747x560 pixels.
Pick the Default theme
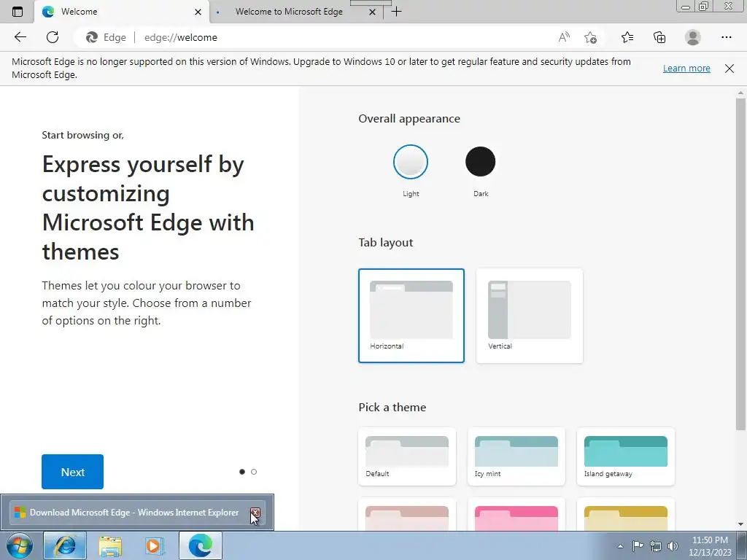click(x=407, y=456)
